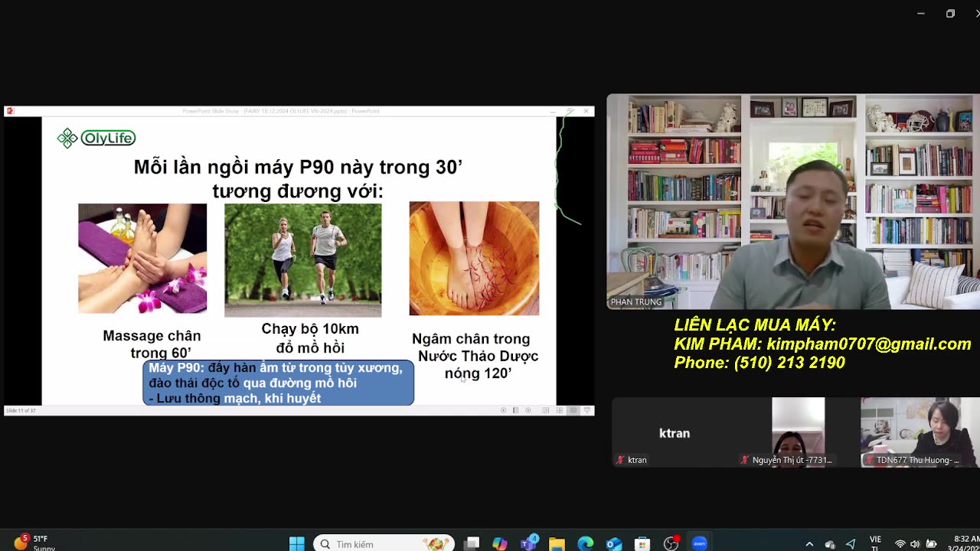980x551 pixels.
Task: Close the PowerPoint Slide Show window
Action: tap(586, 111)
